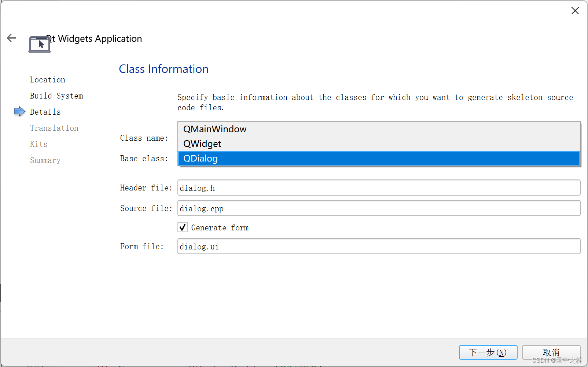Click the Base class label

144,158
